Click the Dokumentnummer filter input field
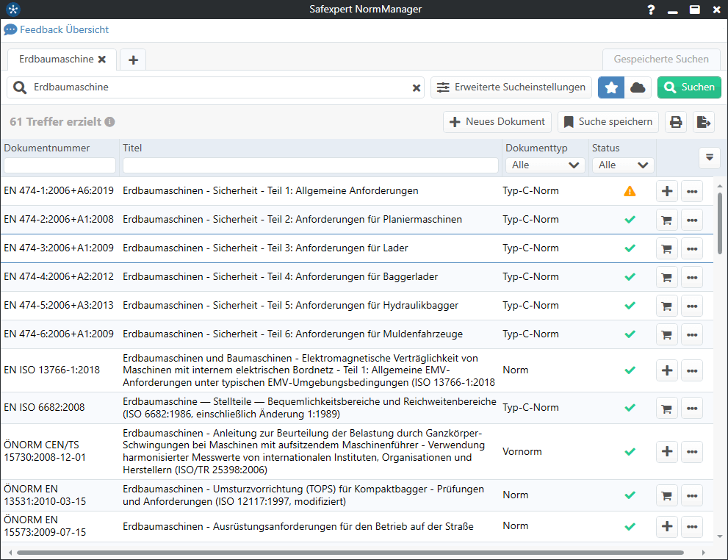Image resolution: width=728 pixels, height=560 pixels. tap(60, 165)
